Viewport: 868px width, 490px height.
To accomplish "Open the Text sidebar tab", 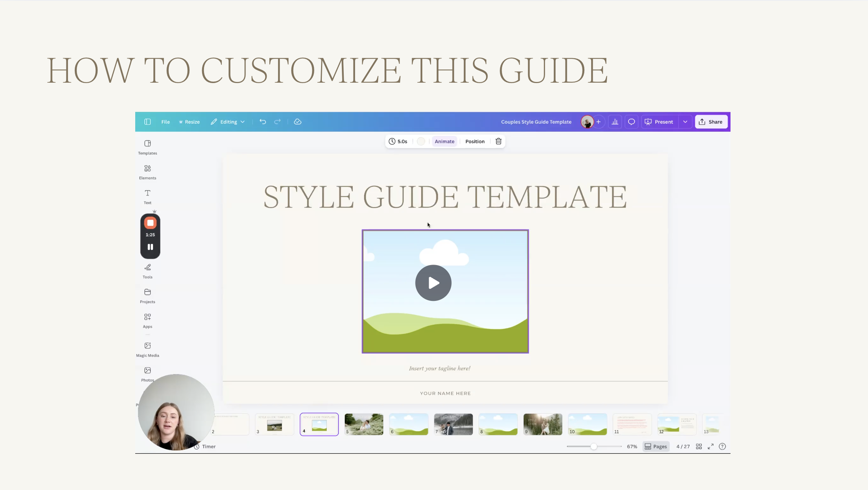I will (147, 197).
